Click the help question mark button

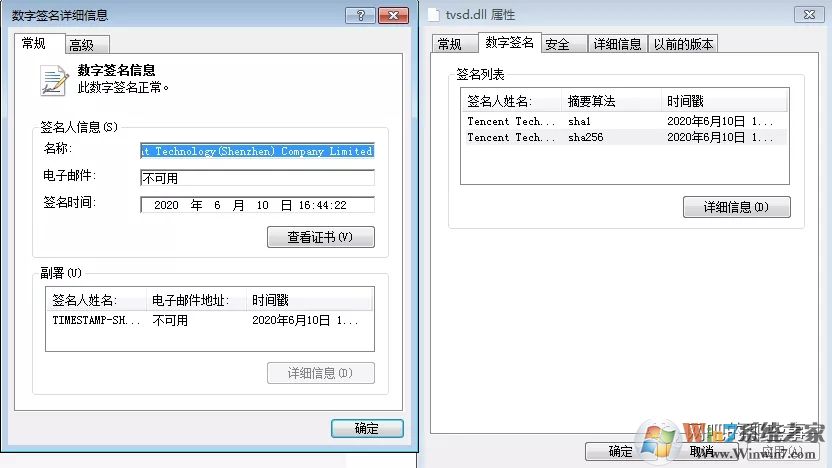point(360,15)
